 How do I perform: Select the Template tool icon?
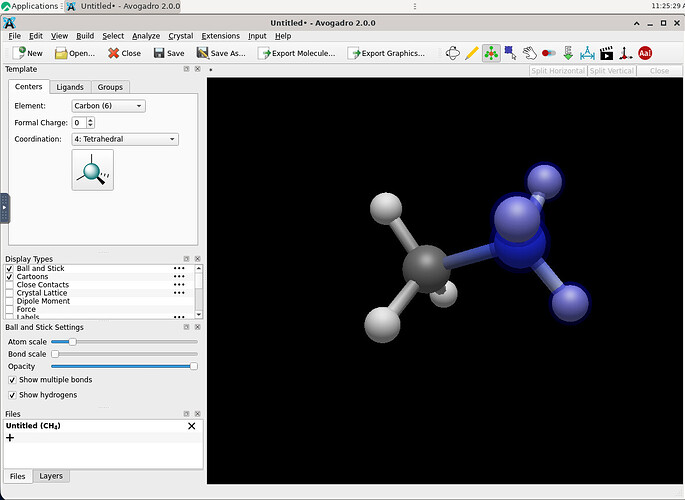point(491,53)
